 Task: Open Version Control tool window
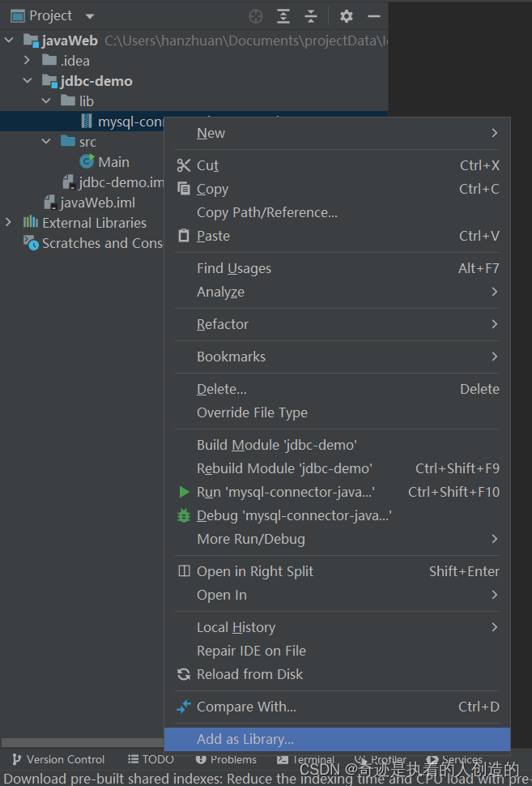click(58, 759)
